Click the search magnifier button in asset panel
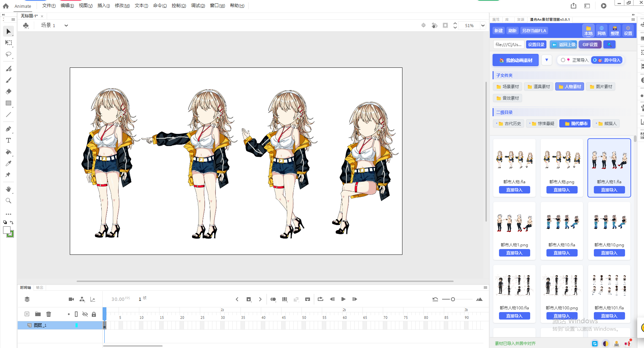Image resolution: width=644 pixels, height=348 pixels. click(x=609, y=44)
